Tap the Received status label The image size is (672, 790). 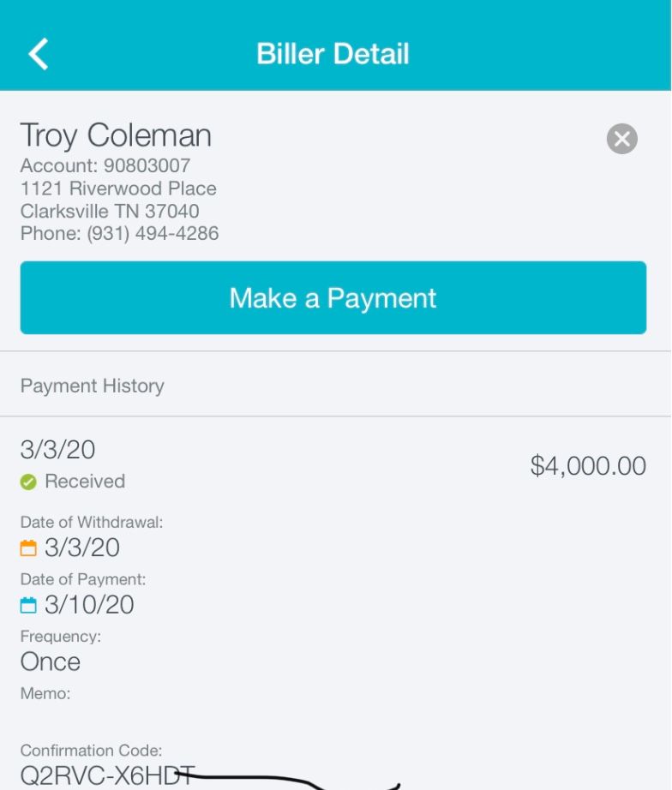[x=85, y=482]
